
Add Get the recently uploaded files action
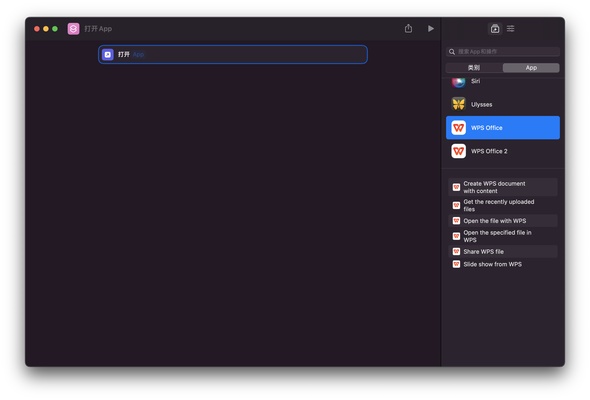click(x=503, y=205)
